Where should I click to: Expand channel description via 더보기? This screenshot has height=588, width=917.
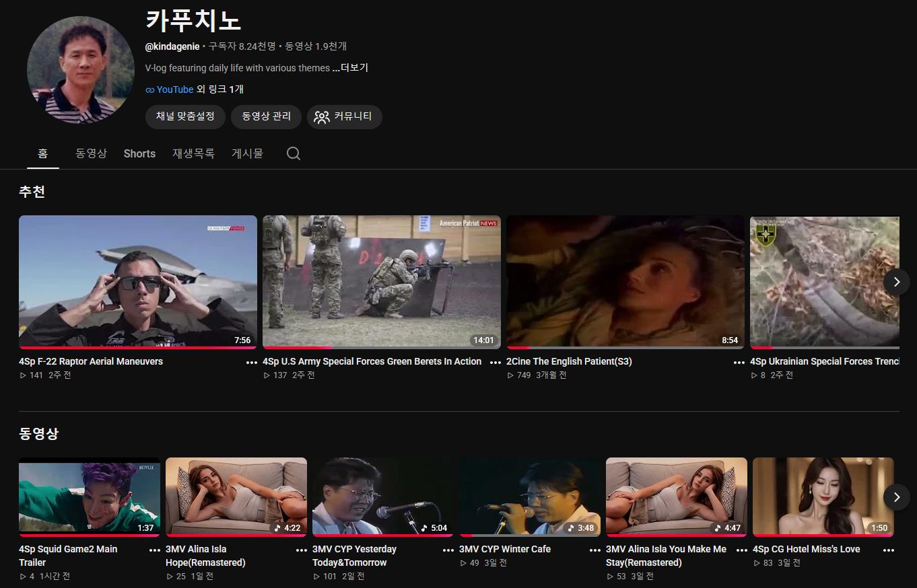[350, 68]
